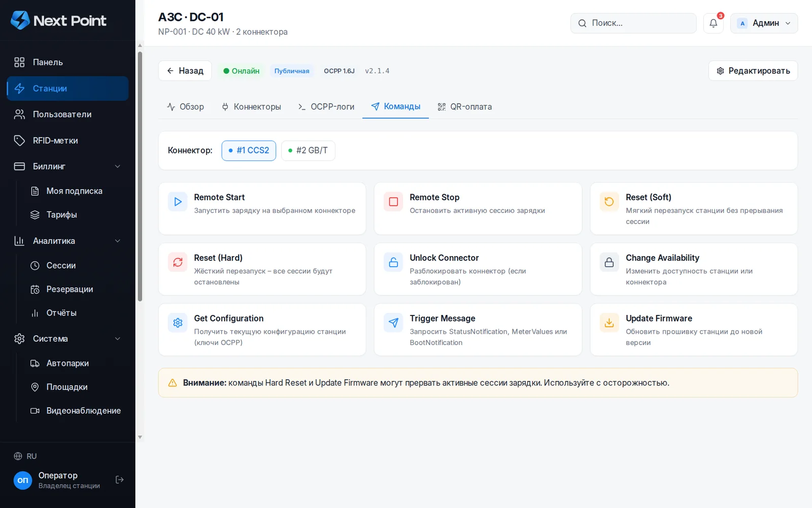Open Тарифы page
The width and height of the screenshot is (812, 508).
[x=74, y=215]
